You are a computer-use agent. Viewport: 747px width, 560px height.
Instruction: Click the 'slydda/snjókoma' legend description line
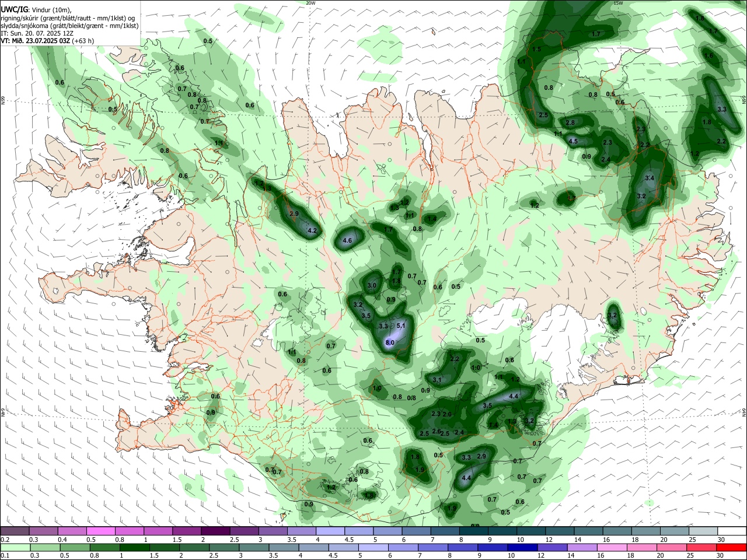click(x=69, y=26)
